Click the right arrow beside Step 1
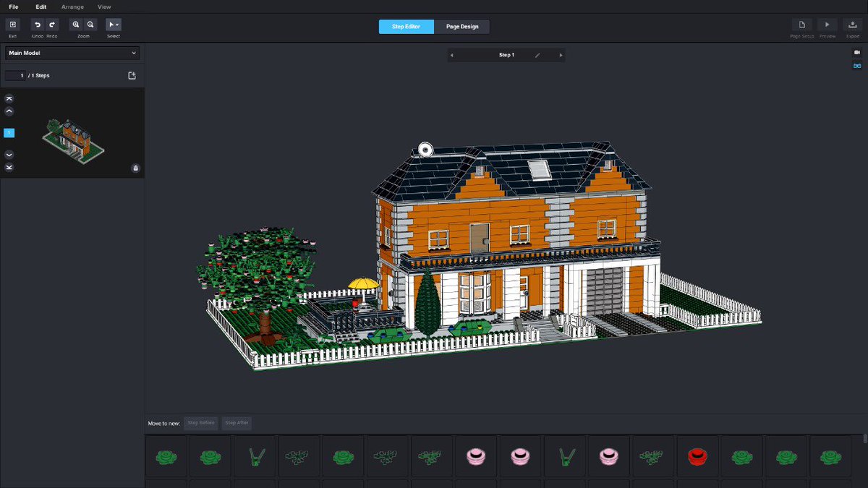The image size is (868, 488). click(561, 55)
